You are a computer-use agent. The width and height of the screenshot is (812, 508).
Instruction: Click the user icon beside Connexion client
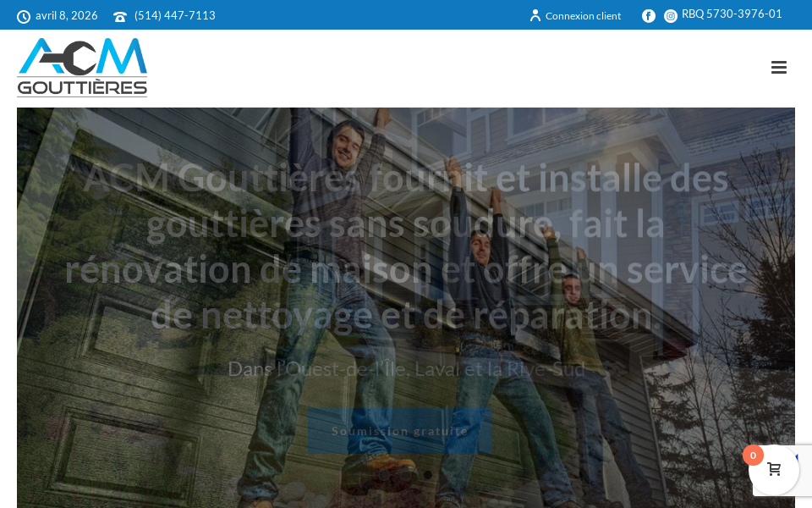click(535, 15)
